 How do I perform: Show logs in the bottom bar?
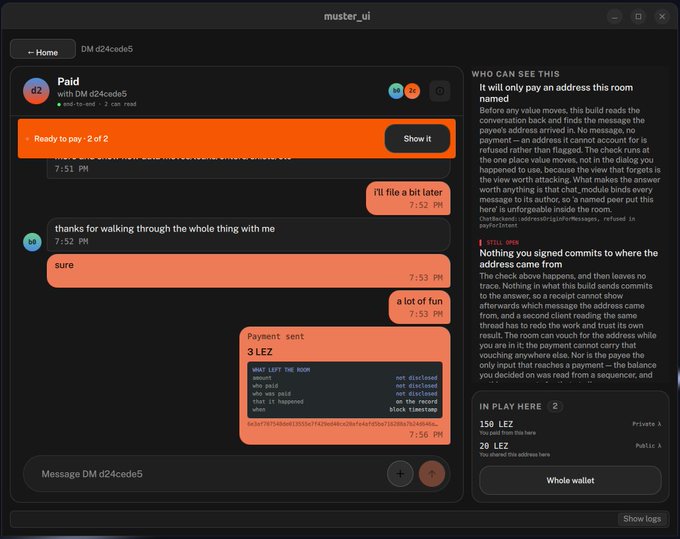point(642,519)
